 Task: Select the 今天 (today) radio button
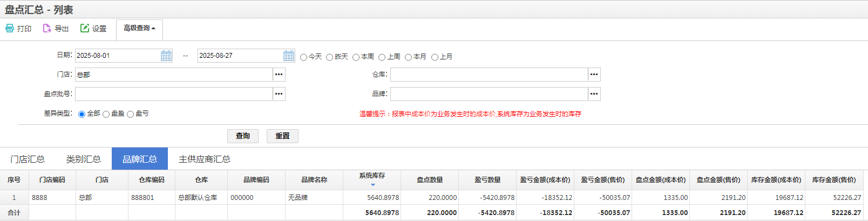pyautogui.click(x=303, y=57)
